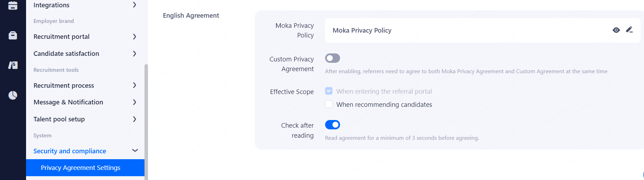Click the Moka Privacy Policy title text
Screen dimensions: 644x180
(362, 31)
